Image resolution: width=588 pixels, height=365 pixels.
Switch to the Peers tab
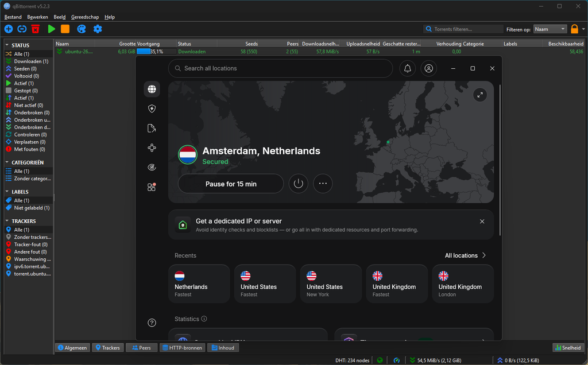click(141, 348)
